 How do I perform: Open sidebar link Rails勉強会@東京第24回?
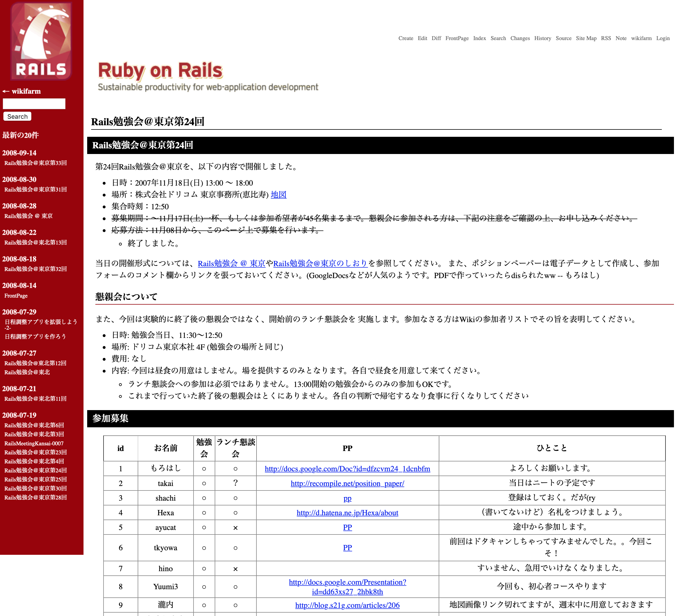pos(36,470)
